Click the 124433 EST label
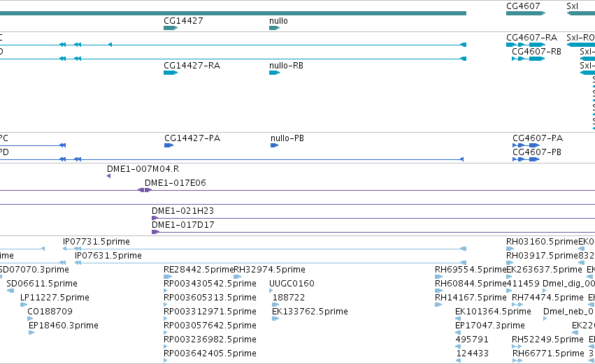The image size is (595, 364). pyautogui.click(x=472, y=354)
